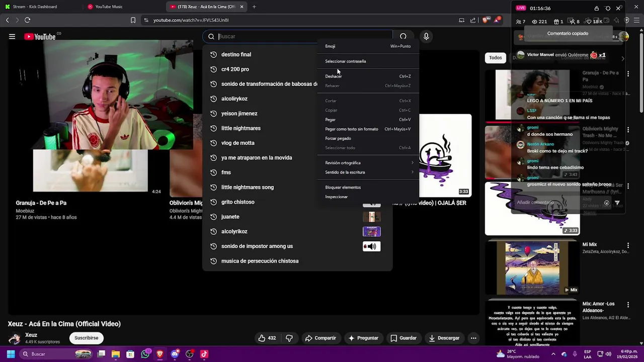Screen dimensions: 644x362
Task: Open options for Mix: Amor -Los Aldeanos-
Action: [628, 305]
